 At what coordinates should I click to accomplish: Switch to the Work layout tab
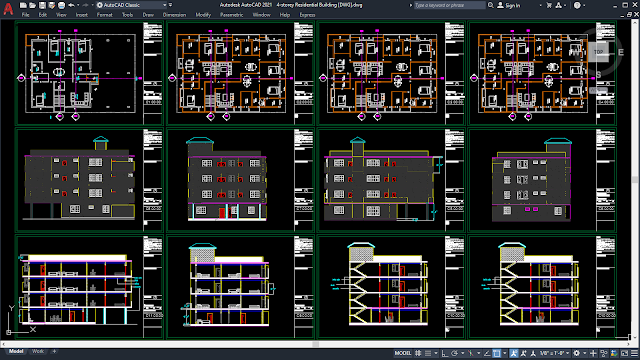tap(38, 351)
